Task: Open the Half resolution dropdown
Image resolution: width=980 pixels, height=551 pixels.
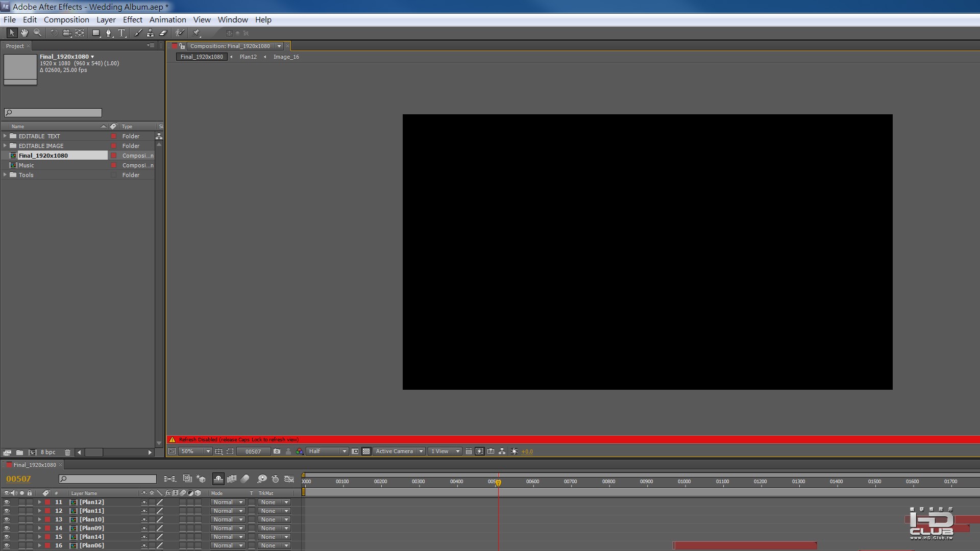Action: [327, 451]
